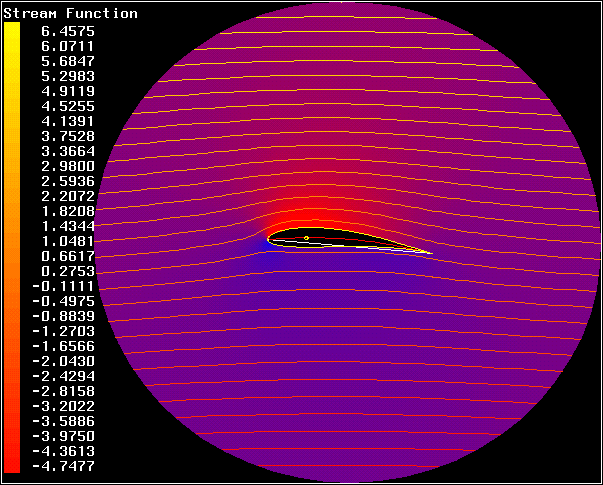This screenshot has height=485, width=603.
Task: Click the Stream Function title text
Action: coord(70,13)
